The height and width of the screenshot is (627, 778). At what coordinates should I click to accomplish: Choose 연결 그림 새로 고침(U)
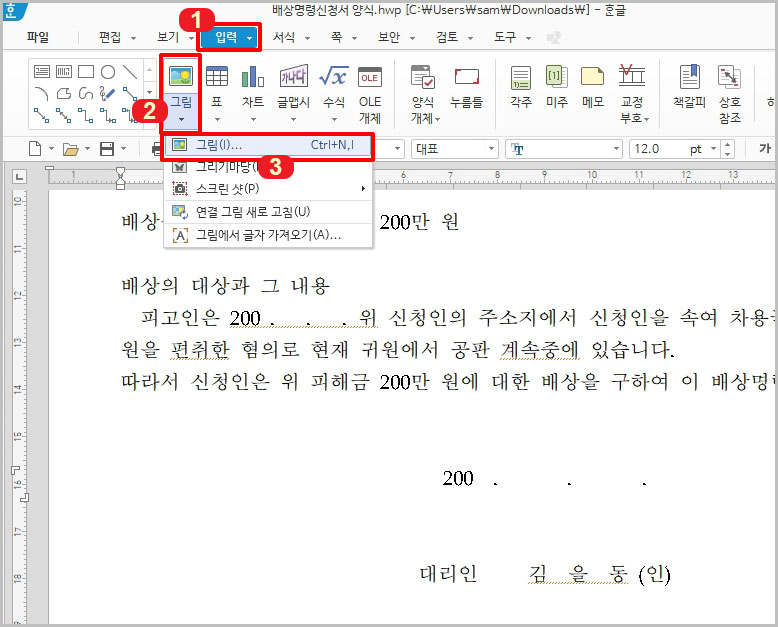pyautogui.click(x=268, y=212)
